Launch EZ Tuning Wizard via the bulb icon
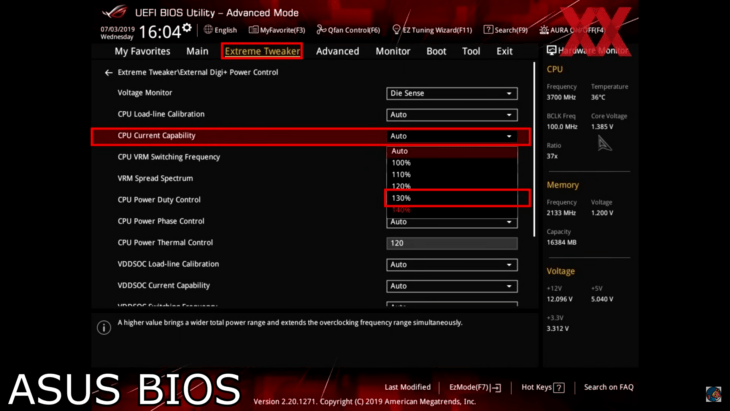This screenshot has height=411, width=730. click(x=396, y=29)
